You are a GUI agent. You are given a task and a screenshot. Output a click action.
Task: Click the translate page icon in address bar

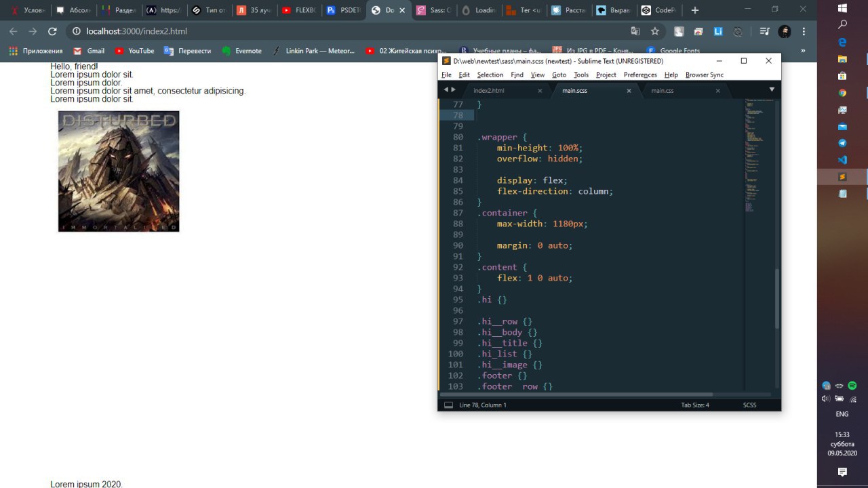tap(635, 31)
